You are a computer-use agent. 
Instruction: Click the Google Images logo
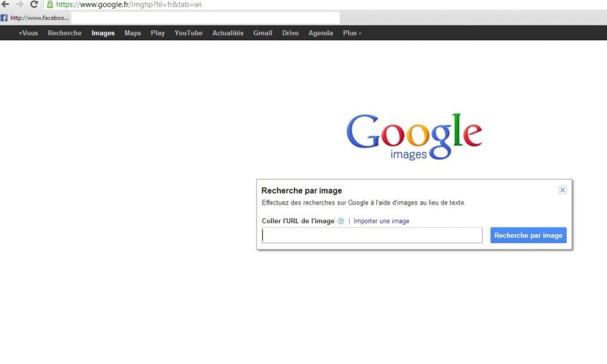414,136
